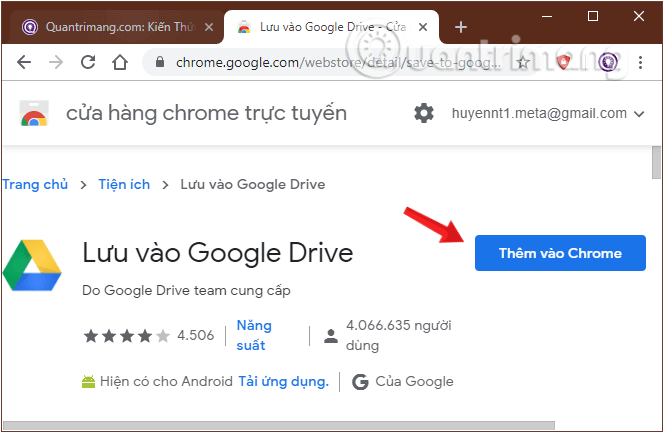Click the horizontal scrollbar at bottom

coord(279,425)
